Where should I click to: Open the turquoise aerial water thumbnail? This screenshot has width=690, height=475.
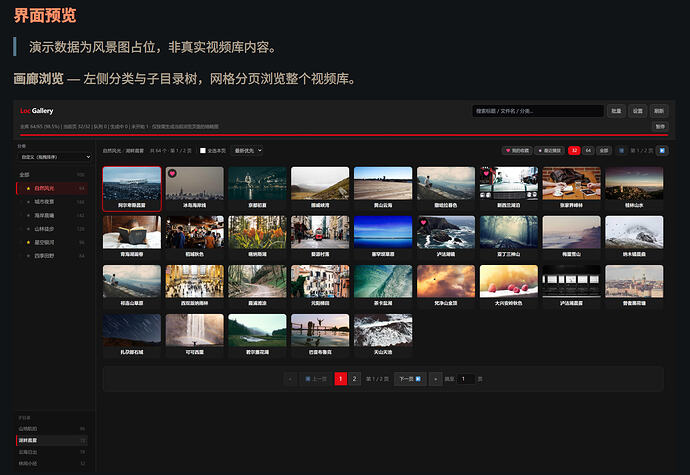pos(383,287)
